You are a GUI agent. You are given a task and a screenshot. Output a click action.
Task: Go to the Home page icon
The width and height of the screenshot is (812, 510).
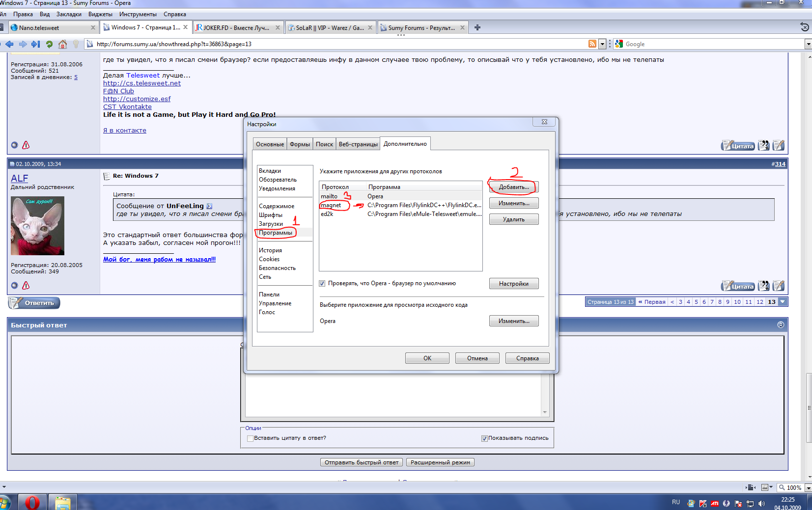(x=62, y=44)
